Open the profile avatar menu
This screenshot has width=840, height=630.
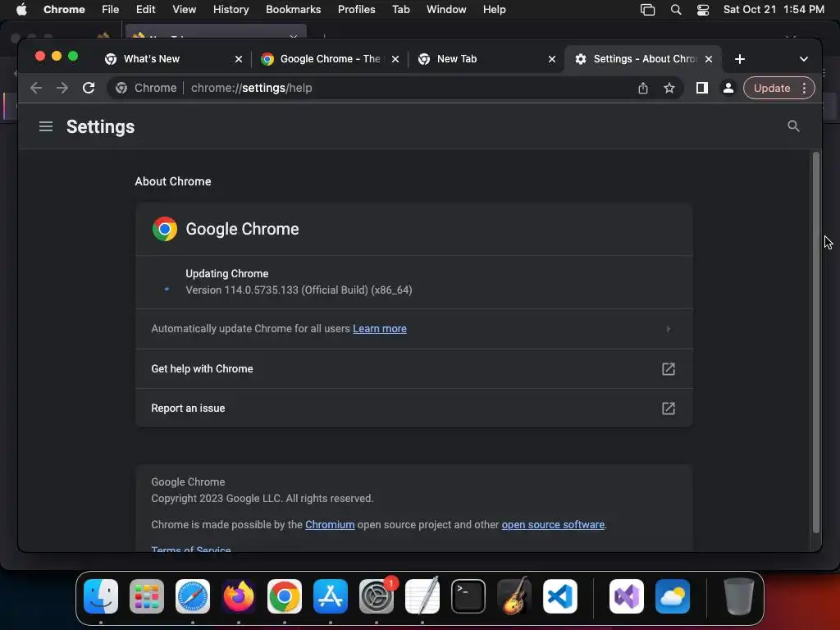click(728, 88)
